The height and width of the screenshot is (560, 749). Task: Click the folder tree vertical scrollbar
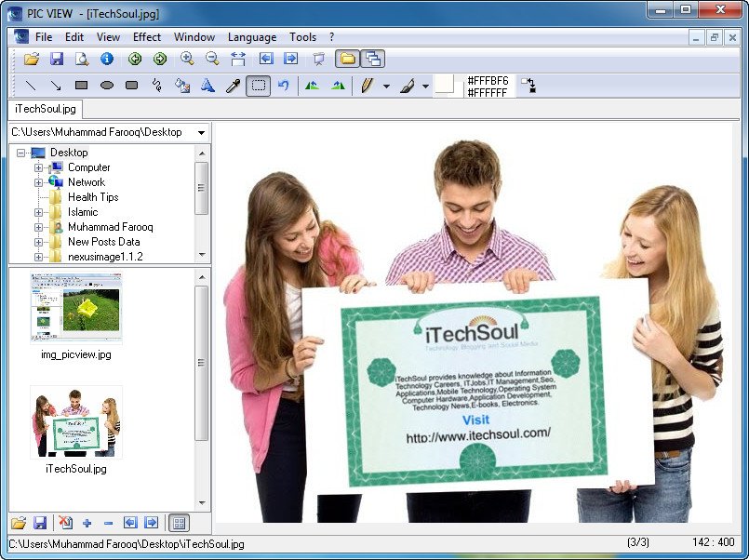click(202, 188)
